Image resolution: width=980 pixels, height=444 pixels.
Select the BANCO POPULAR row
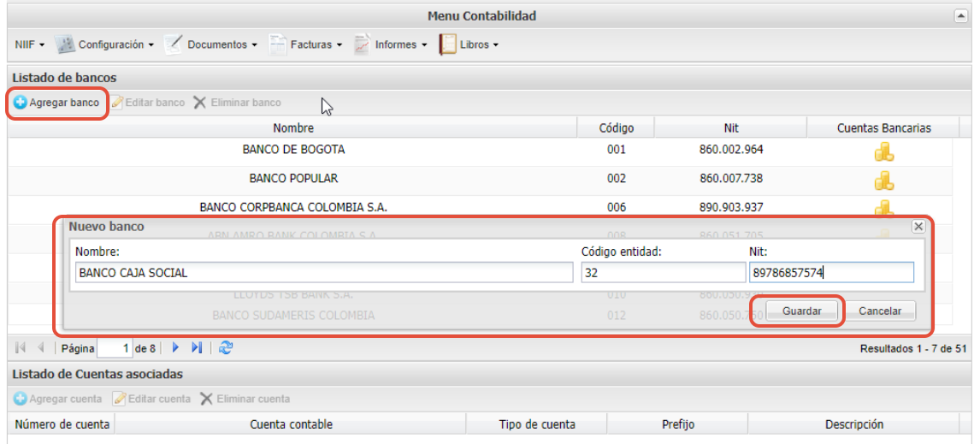coord(480,181)
